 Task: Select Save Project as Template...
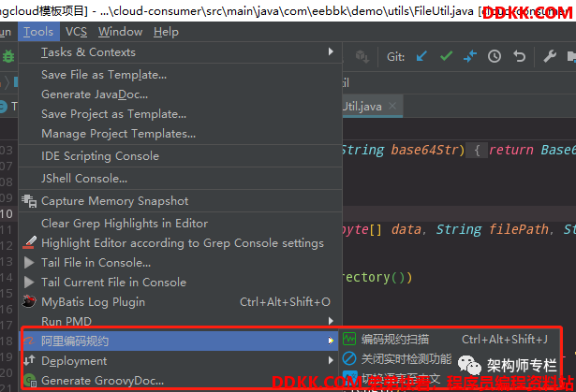(180, 114)
